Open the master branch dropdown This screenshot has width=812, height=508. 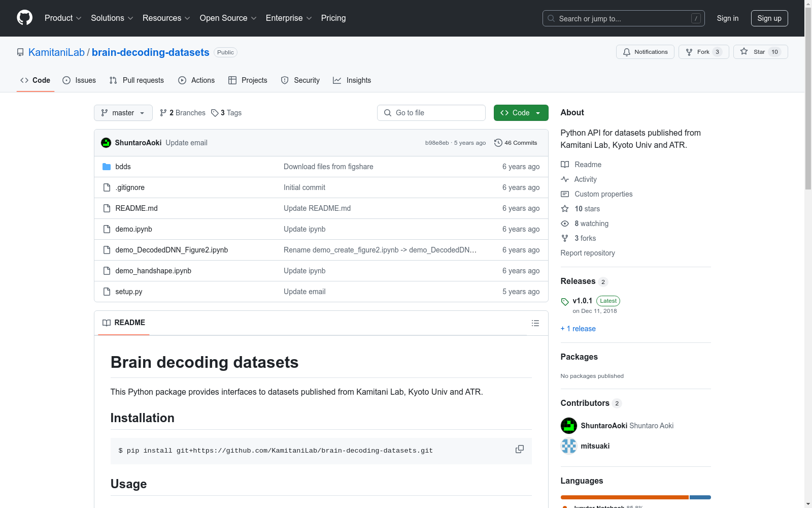[x=123, y=113]
